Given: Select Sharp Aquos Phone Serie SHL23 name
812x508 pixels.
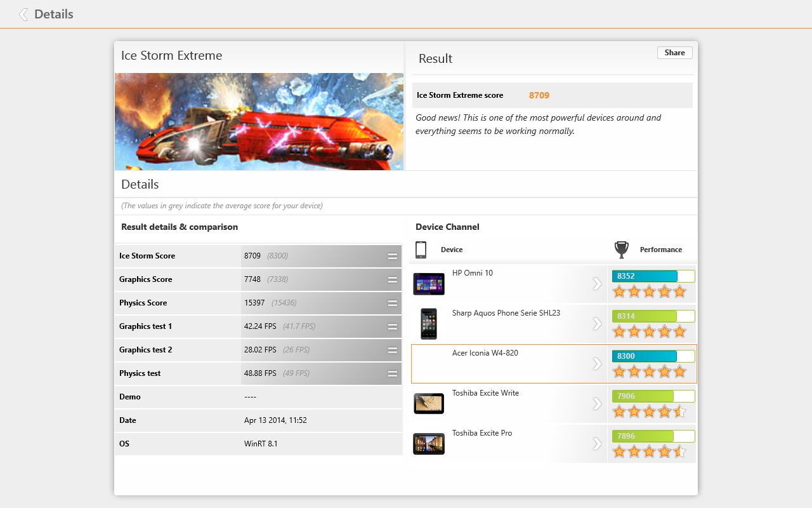Looking at the screenshot, I should 506,313.
